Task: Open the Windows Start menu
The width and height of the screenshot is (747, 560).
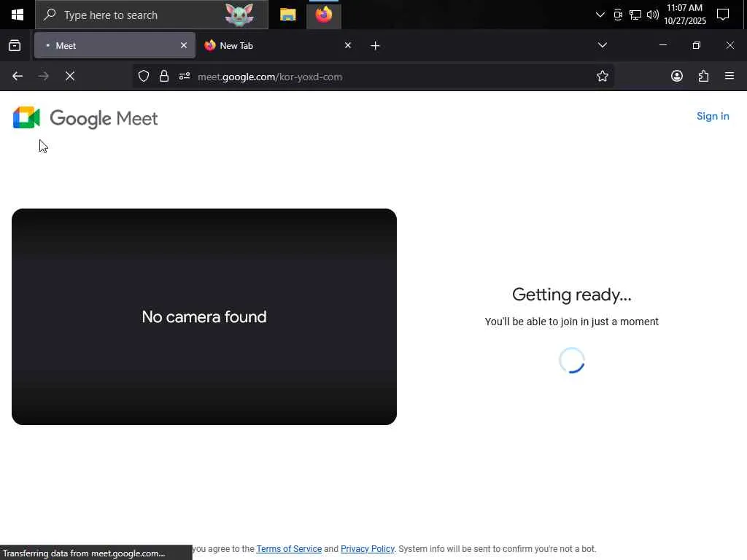Action: pos(18,15)
